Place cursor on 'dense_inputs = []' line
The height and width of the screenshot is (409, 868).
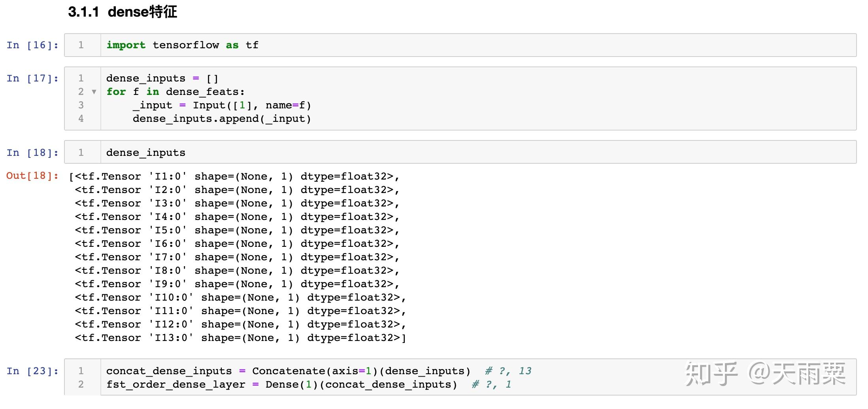point(162,78)
